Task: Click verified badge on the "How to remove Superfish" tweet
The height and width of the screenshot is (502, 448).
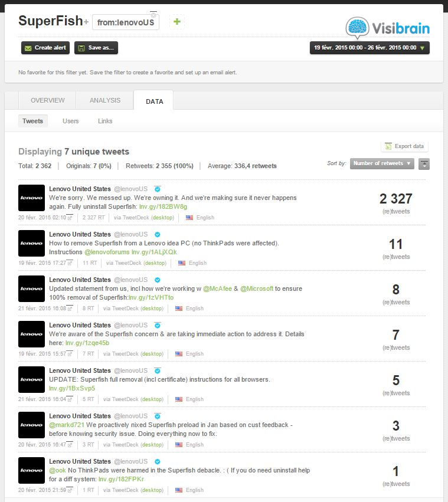Action: pos(158,234)
